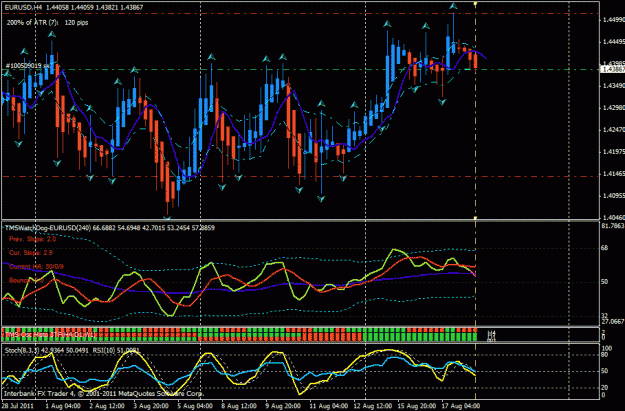This screenshot has height=411, width=625.
Task: Select the down fractal arrow below the lowest candle
Action: coord(167,218)
